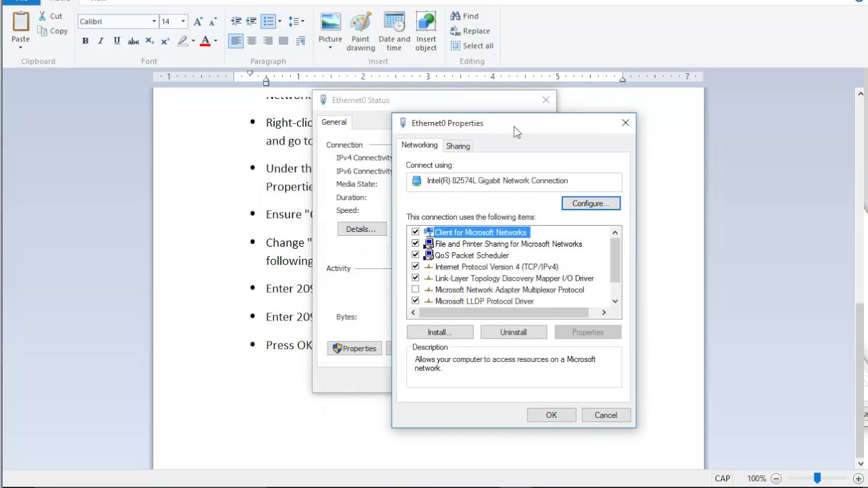Image resolution: width=868 pixels, height=488 pixels.
Task: Increase paragraph indent
Action: click(x=252, y=22)
